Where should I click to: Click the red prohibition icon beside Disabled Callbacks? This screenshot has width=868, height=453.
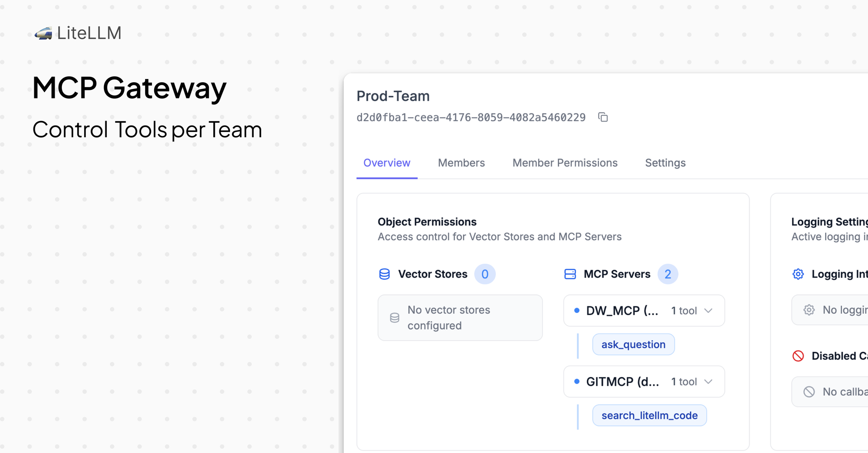pos(798,356)
